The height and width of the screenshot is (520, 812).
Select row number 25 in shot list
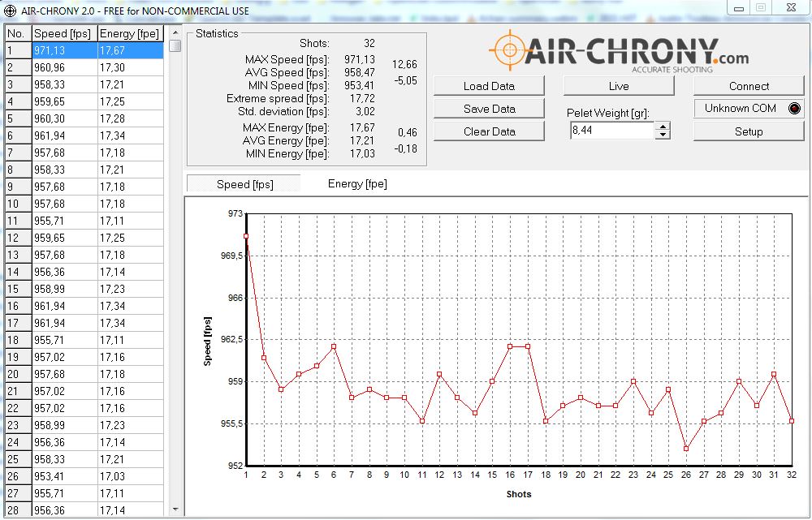pyautogui.click(x=19, y=459)
